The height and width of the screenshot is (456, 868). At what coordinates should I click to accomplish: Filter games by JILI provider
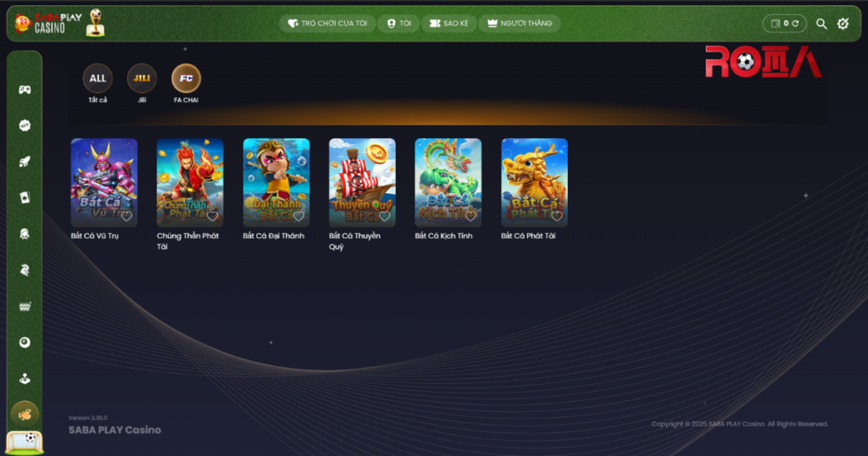pos(142,78)
